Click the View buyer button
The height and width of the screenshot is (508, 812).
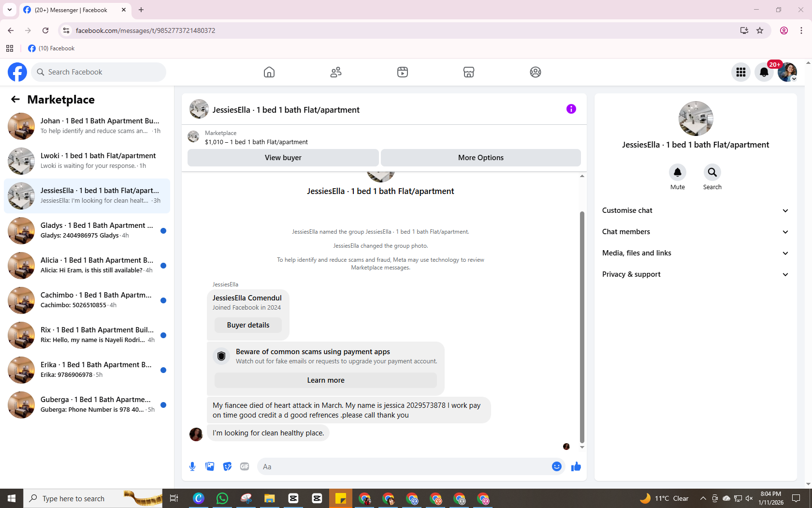click(x=283, y=158)
